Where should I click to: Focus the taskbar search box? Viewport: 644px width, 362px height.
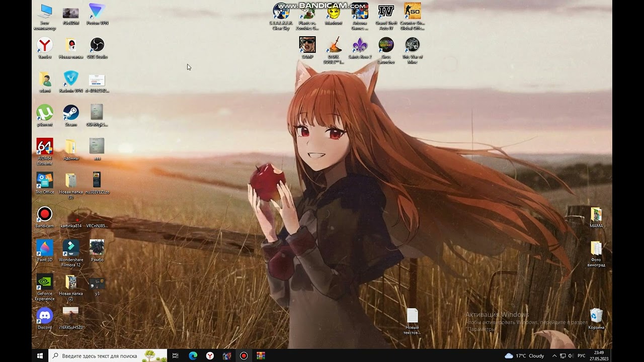(x=108, y=355)
